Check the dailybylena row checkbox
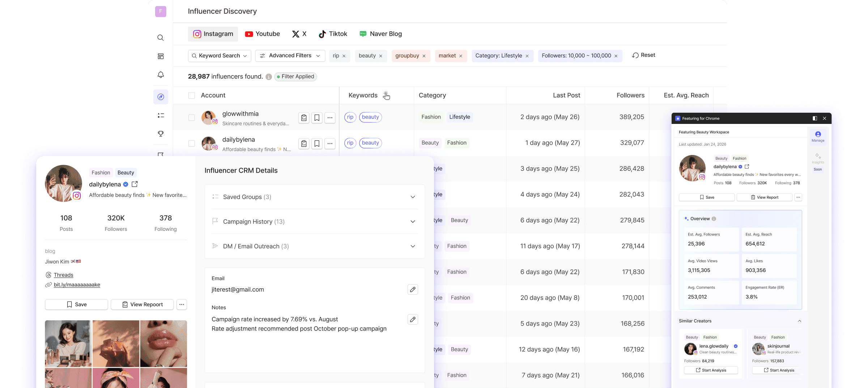868x388 pixels. [x=192, y=143]
